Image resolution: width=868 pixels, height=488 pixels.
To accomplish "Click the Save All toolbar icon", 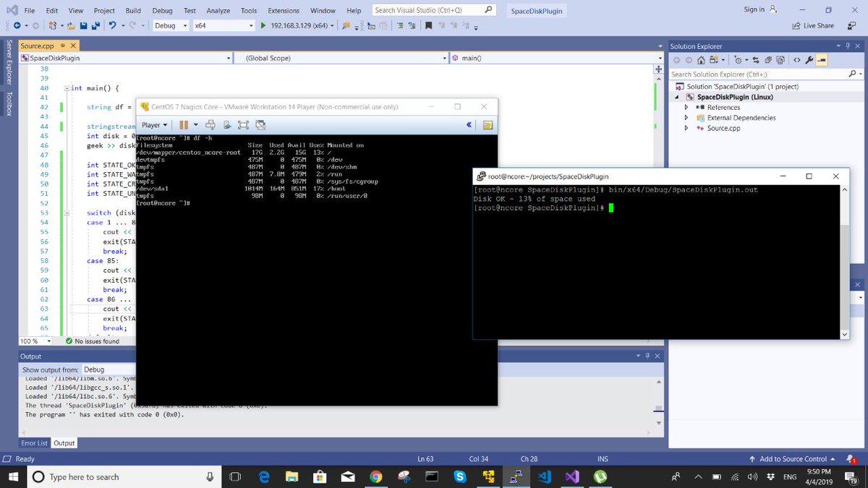I will coord(95,25).
